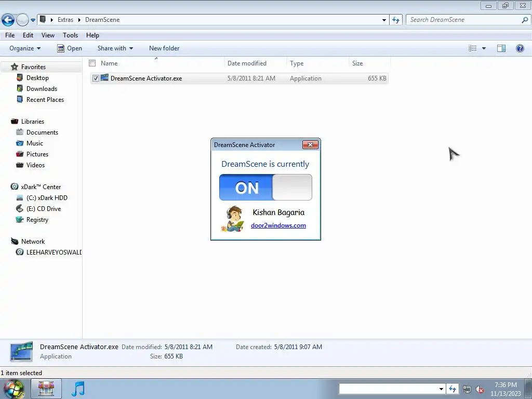Image resolution: width=532 pixels, height=399 pixels.
Task: Click the greyed Forward navigation button
Action: [x=22, y=20]
